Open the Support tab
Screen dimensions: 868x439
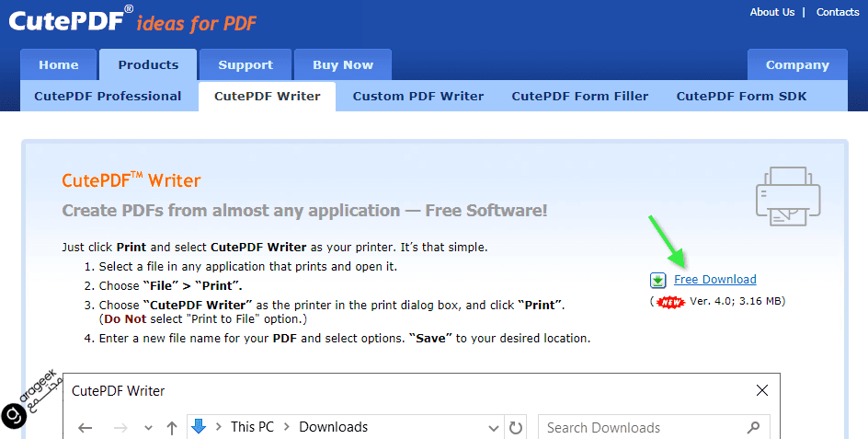click(x=246, y=65)
